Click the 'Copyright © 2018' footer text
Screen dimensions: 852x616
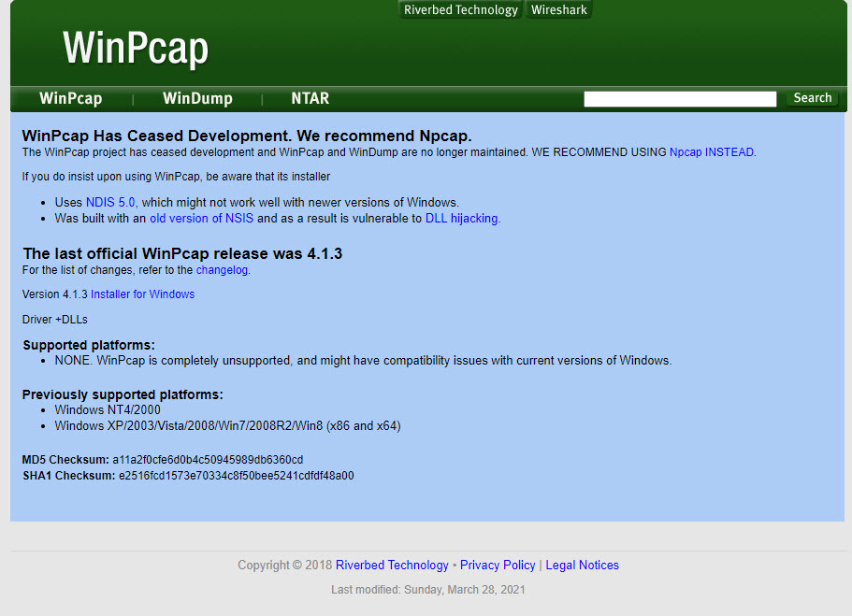pos(284,565)
